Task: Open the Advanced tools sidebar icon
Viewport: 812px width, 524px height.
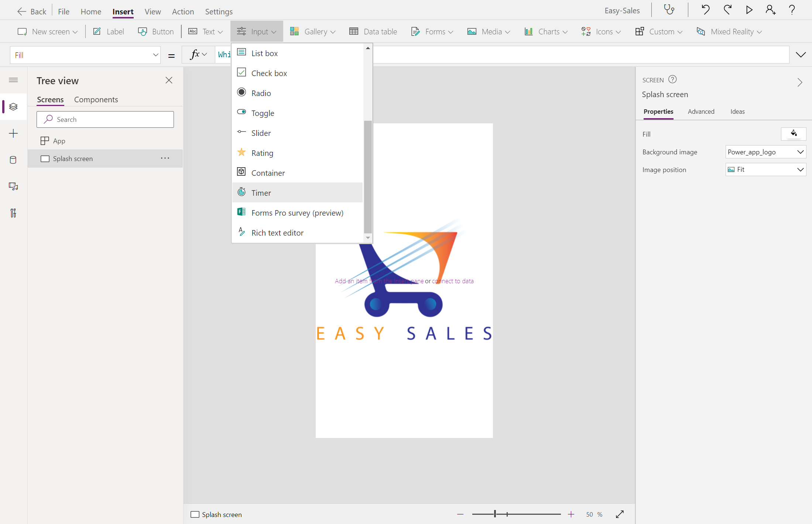Action: [13, 213]
